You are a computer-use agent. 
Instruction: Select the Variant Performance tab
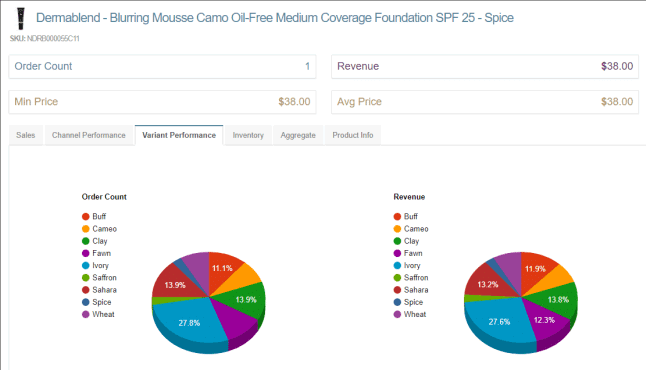click(x=179, y=135)
